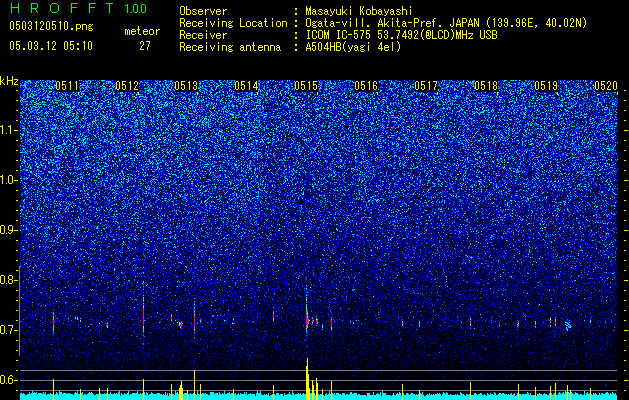Click the Observer label
This screenshot has height=400, width=629.
[203, 11]
